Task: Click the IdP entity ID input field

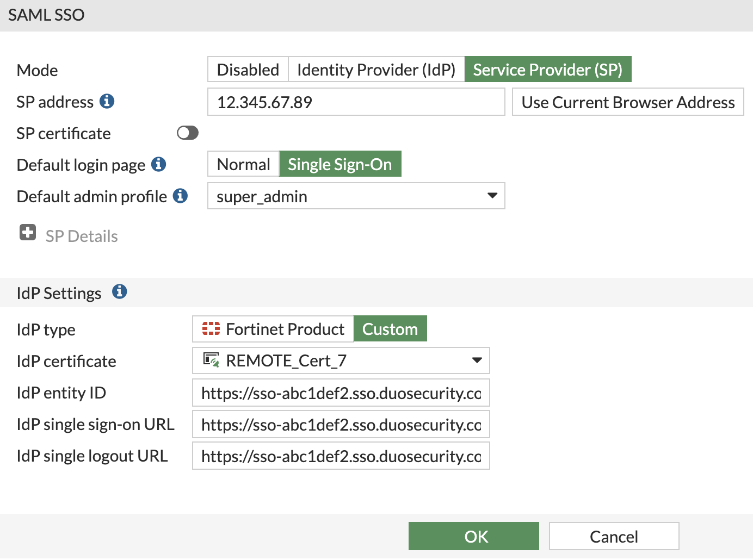Action: click(341, 393)
